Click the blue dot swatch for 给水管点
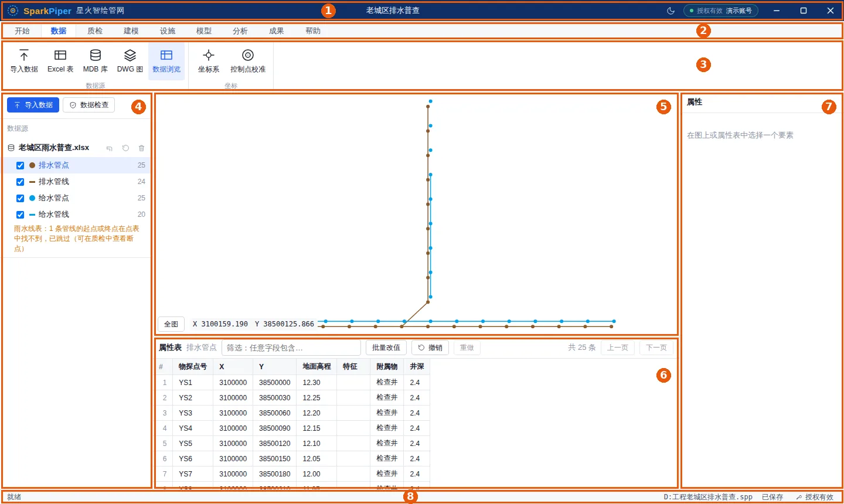This screenshot has width=844, height=504. 32,198
